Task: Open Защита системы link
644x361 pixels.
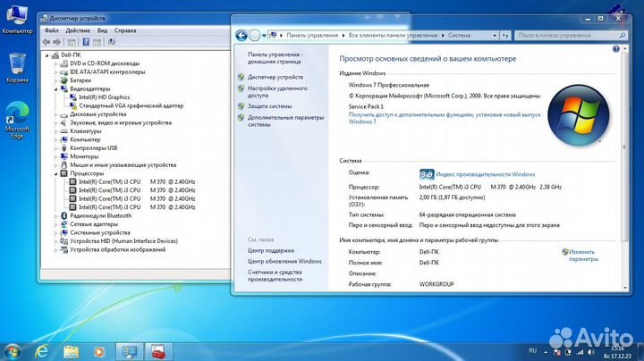Action: coord(269,106)
